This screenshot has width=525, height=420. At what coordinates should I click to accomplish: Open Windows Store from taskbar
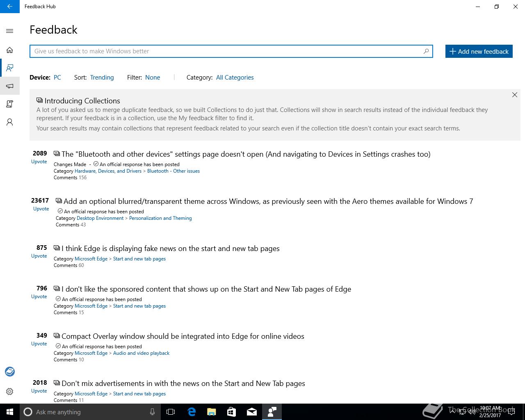point(232,412)
